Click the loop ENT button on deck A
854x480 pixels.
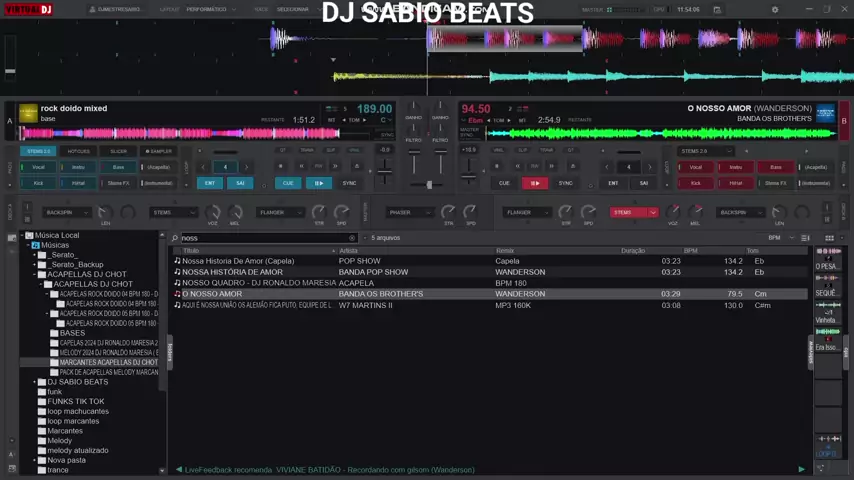210,183
